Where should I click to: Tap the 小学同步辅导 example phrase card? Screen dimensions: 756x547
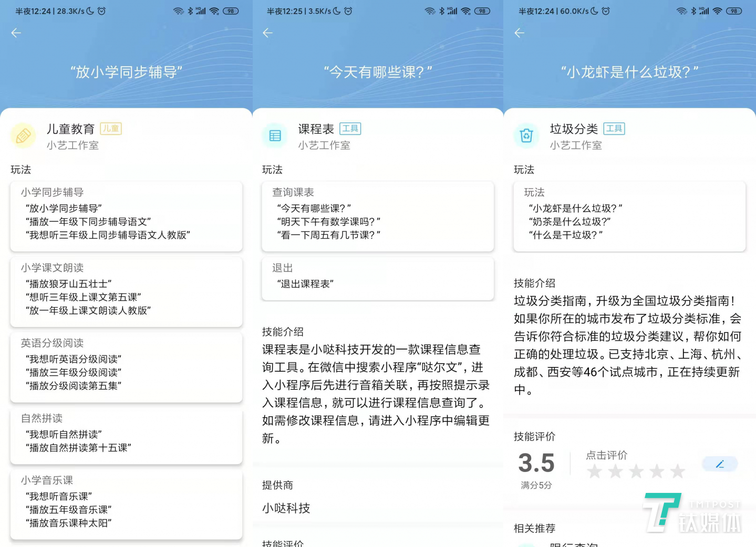point(126,216)
